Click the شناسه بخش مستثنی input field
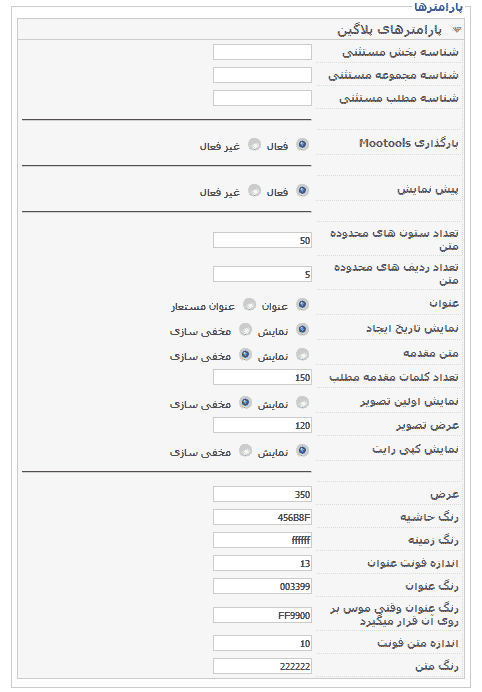Viewport: 482px width, 692px height. 262,52
